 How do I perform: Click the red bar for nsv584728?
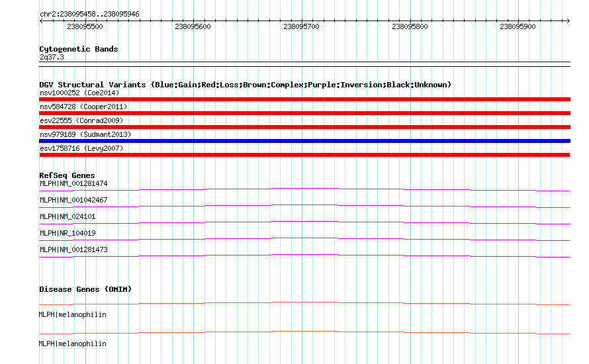click(304, 113)
